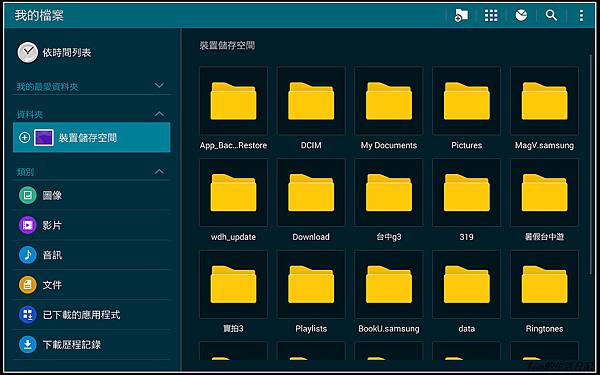Open the three-dot overflow menu
Image resolution: width=600 pixels, height=375 pixels.
coord(581,15)
